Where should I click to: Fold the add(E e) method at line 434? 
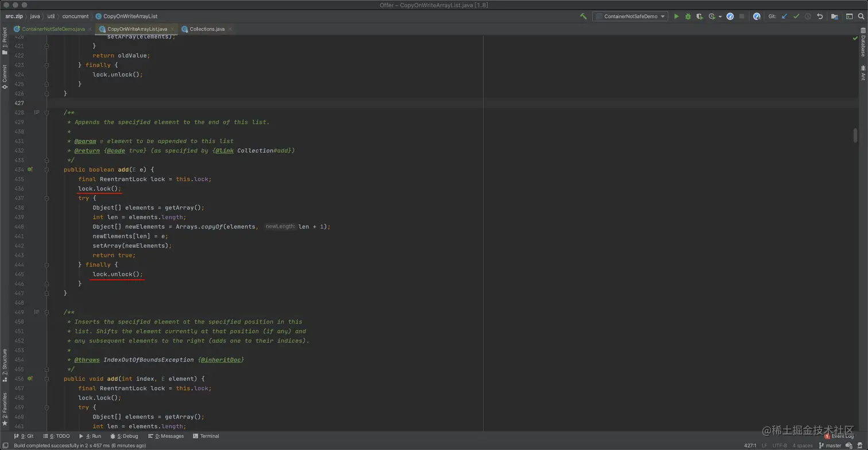coord(47,170)
